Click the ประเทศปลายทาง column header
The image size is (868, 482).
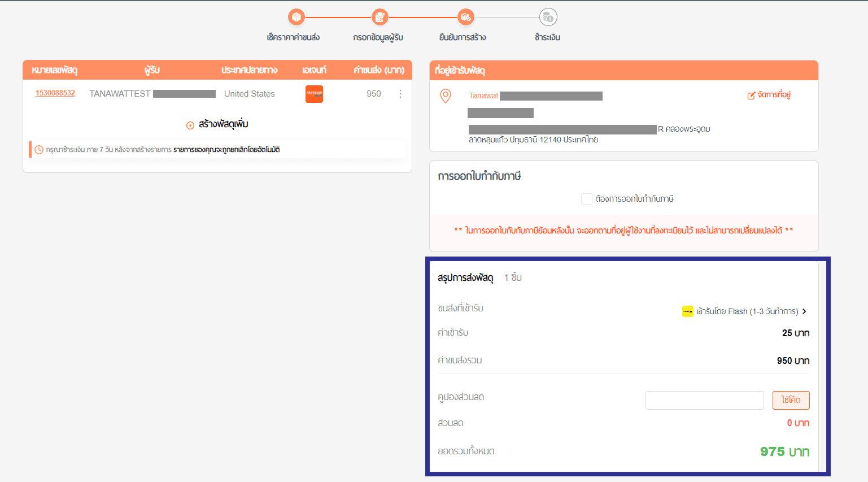pos(250,70)
